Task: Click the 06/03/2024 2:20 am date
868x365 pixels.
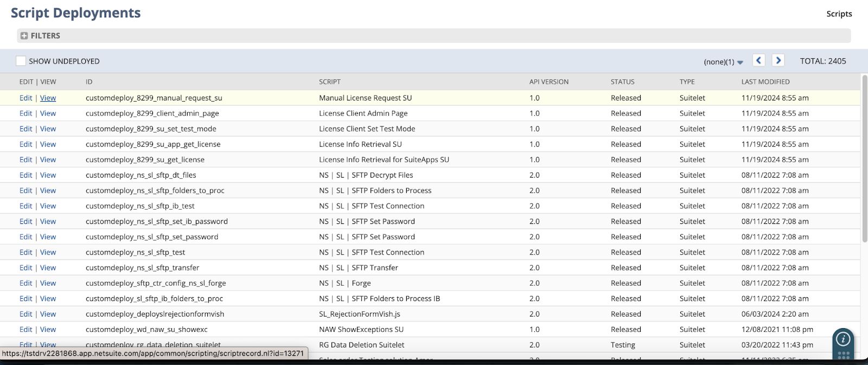Action: click(x=775, y=314)
